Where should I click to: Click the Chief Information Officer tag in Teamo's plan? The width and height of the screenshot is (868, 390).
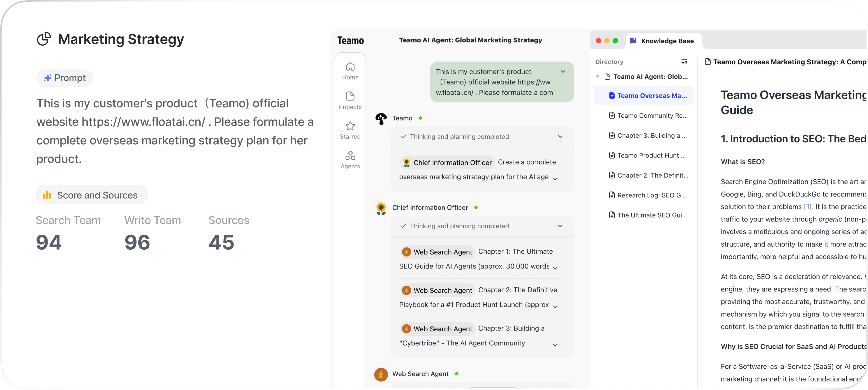(x=447, y=163)
